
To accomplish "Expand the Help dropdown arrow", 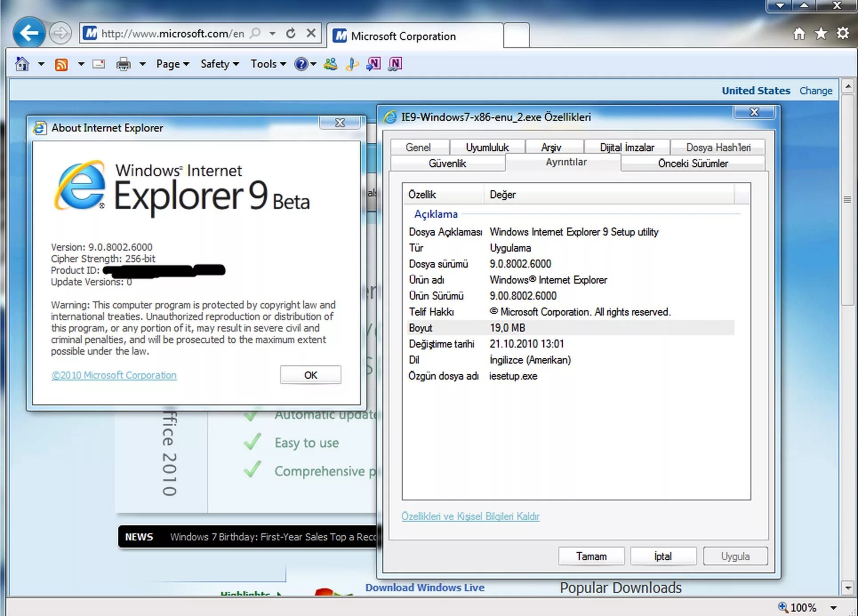I will [313, 64].
